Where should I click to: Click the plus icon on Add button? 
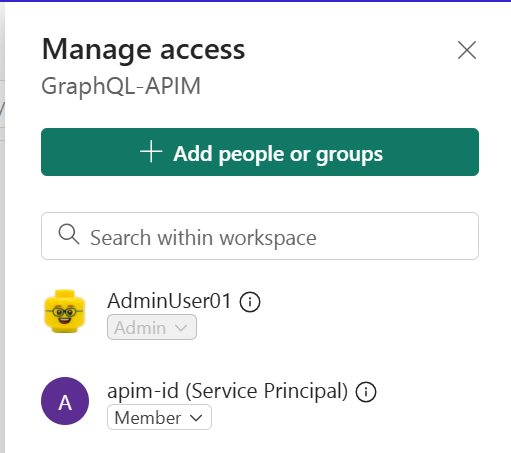[151, 152]
